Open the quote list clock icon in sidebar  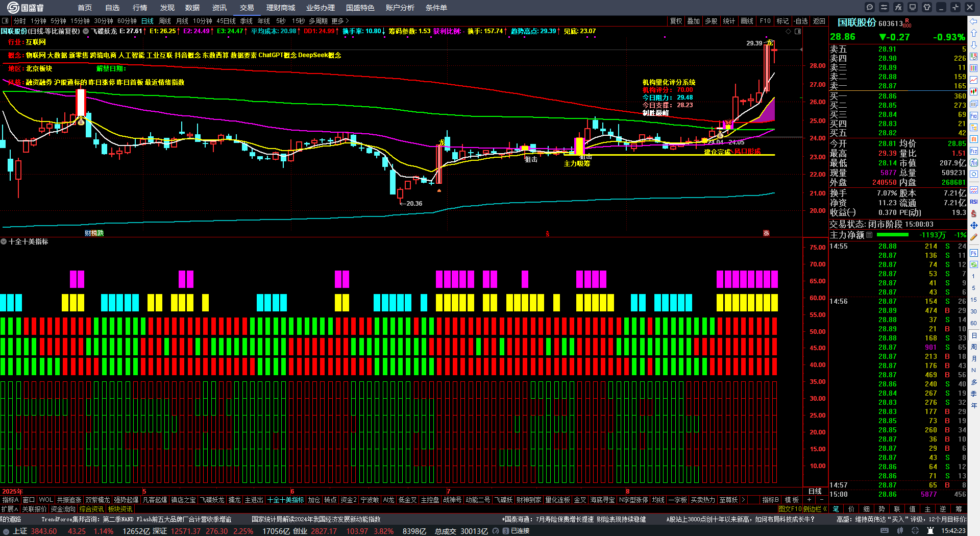(974, 57)
